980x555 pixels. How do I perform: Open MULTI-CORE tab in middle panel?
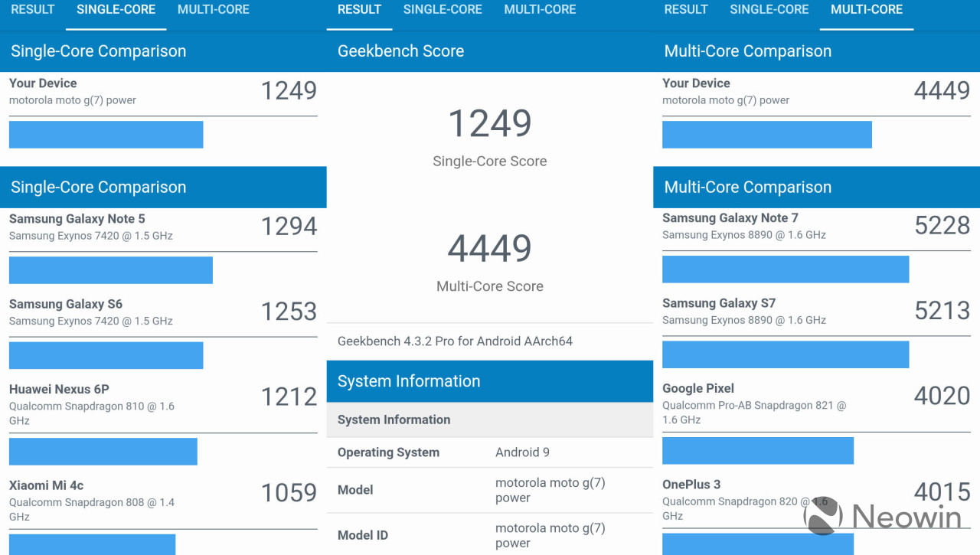click(540, 10)
